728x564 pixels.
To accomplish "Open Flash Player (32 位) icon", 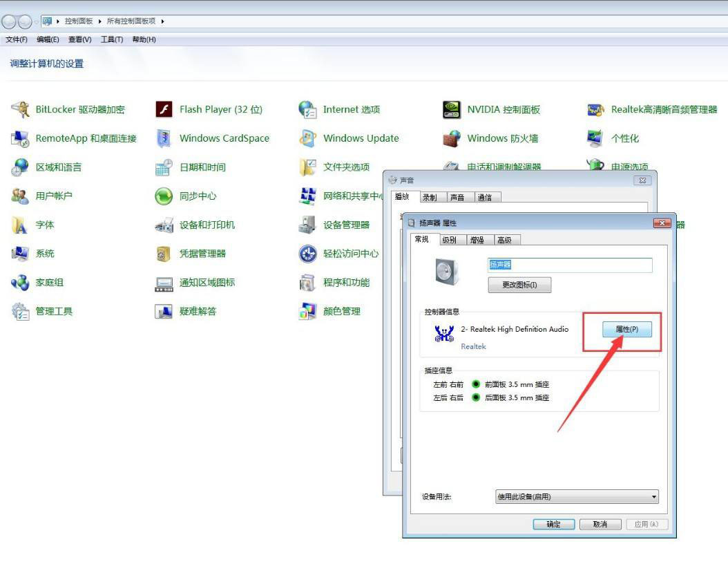I will (164, 109).
